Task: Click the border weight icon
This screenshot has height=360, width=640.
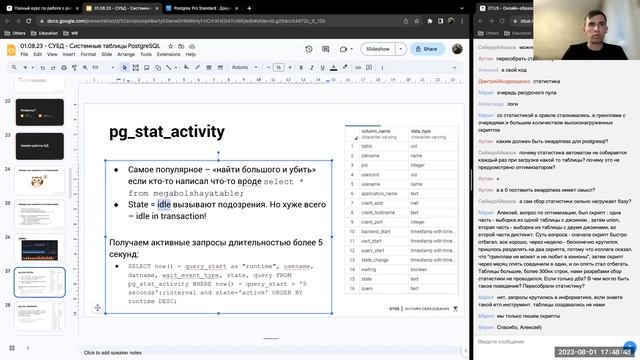Action: [x=209, y=67]
